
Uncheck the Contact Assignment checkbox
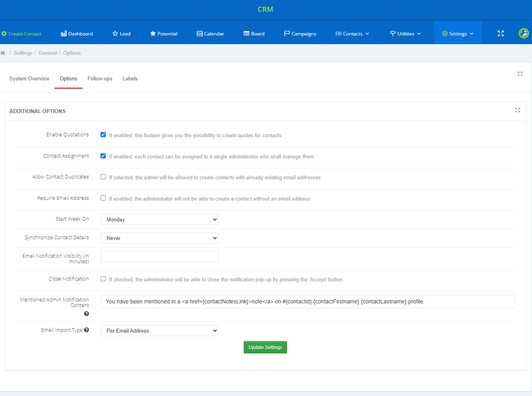(x=103, y=156)
